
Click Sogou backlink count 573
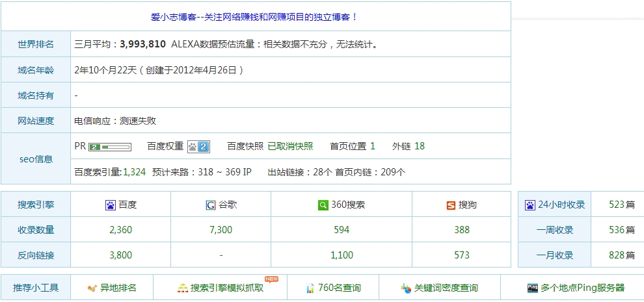[462, 256]
